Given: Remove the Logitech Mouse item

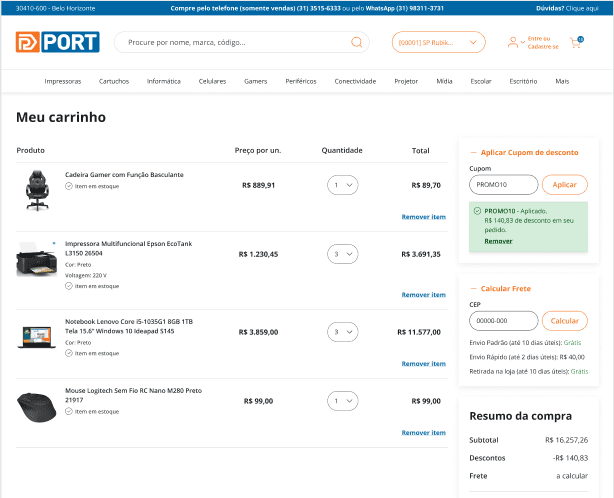Looking at the screenshot, I should coord(424,433).
